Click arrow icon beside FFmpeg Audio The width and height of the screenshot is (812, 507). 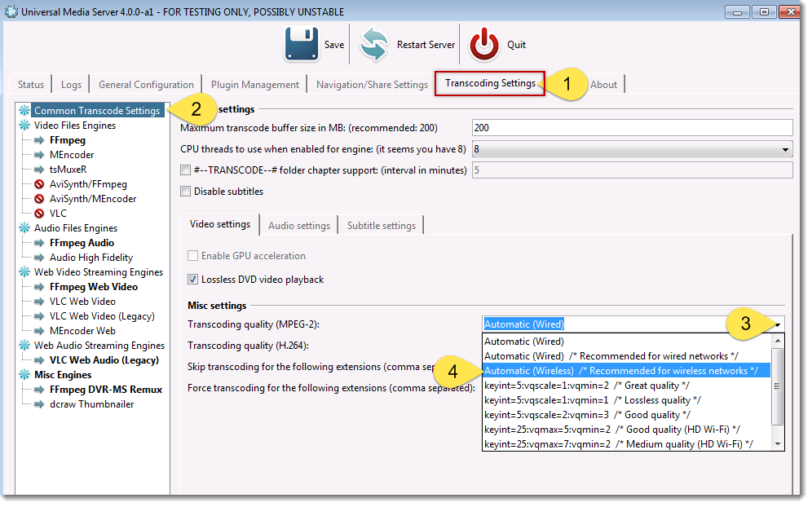[39, 243]
